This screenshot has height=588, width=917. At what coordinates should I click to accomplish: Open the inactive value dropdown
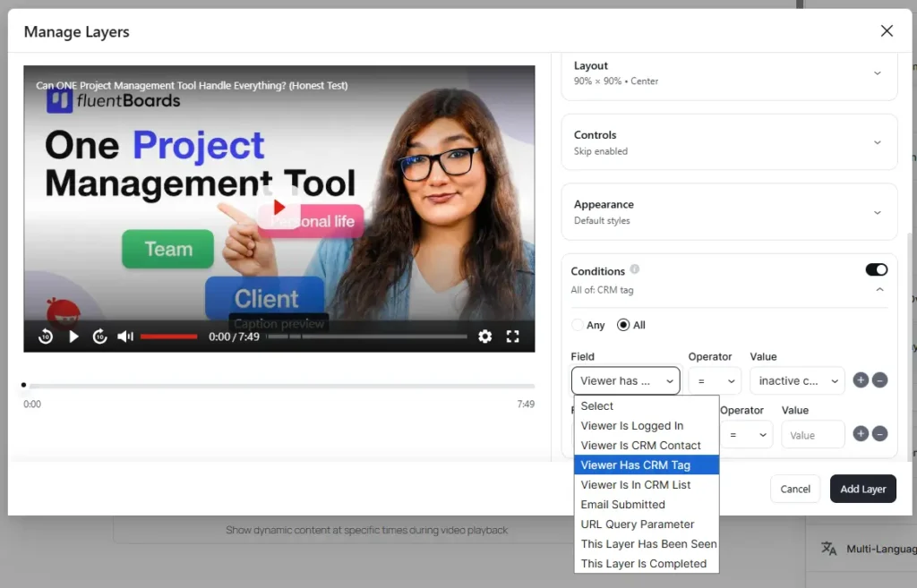click(798, 381)
